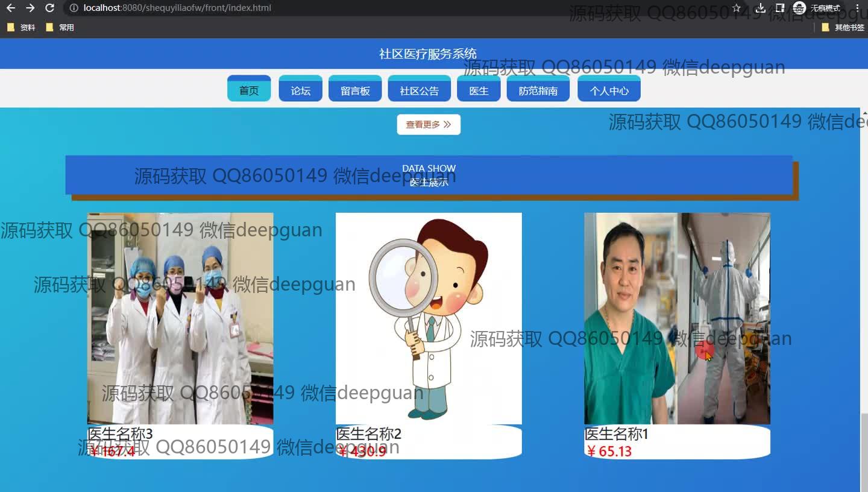
Task: Click the 查看更多 button
Action: [429, 125]
